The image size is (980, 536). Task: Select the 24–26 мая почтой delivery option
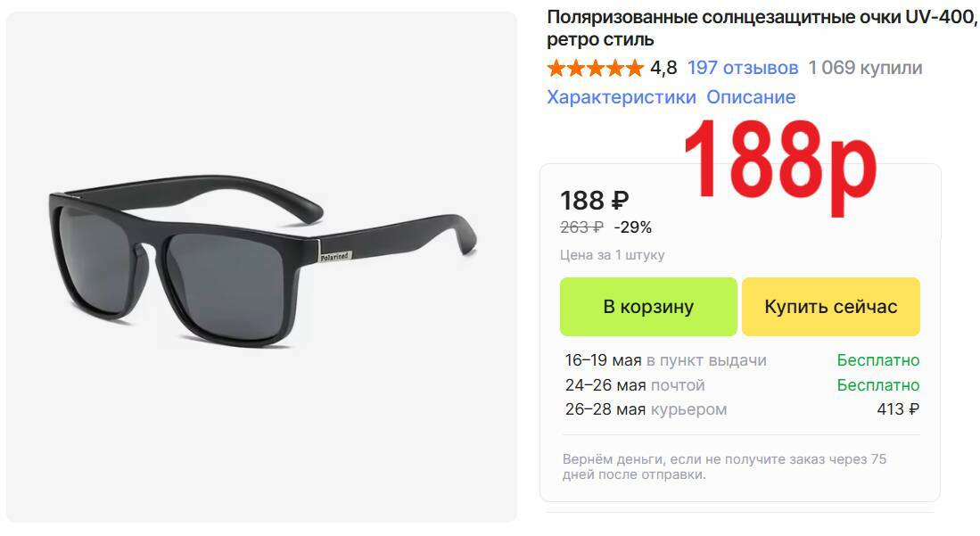coord(742,384)
